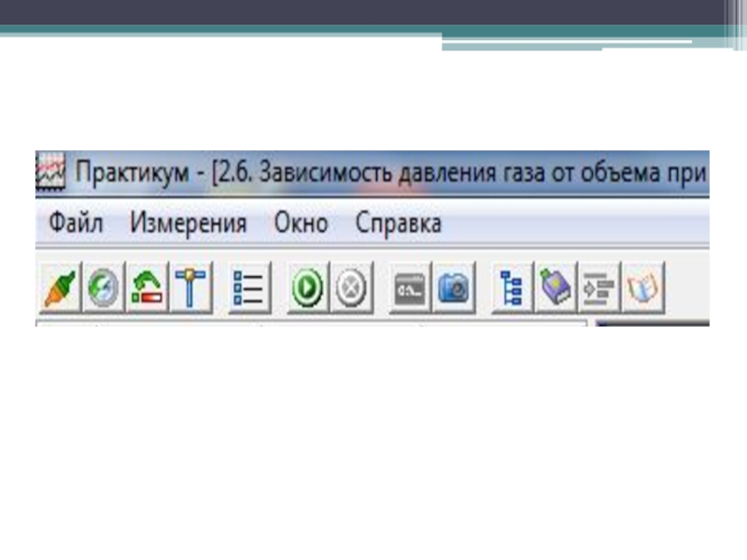Open the help open-book icon
747x560 pixels.
pos(643,287)
